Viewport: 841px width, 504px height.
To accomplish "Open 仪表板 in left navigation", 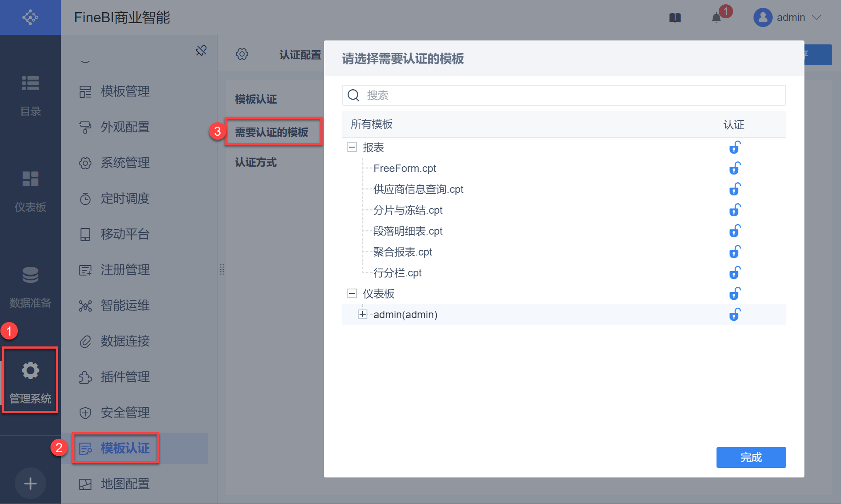I will pyautogui.click(x=30, y=191).
